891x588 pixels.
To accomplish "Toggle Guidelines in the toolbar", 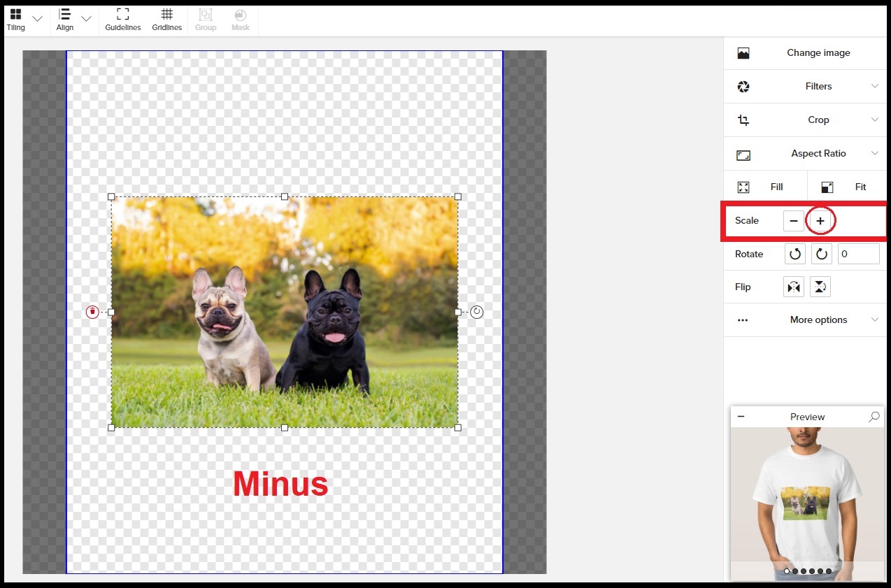I will 123,20.
